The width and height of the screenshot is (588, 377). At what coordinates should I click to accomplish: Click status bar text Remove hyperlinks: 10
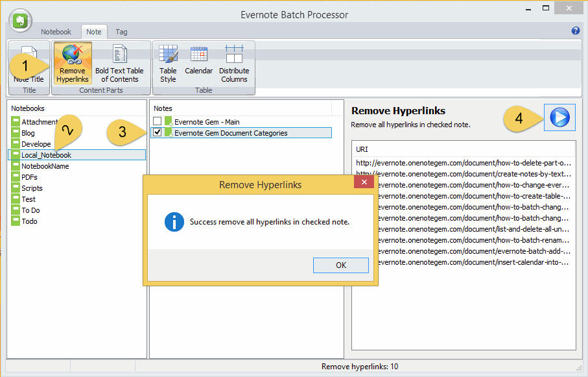click(360, 367)
